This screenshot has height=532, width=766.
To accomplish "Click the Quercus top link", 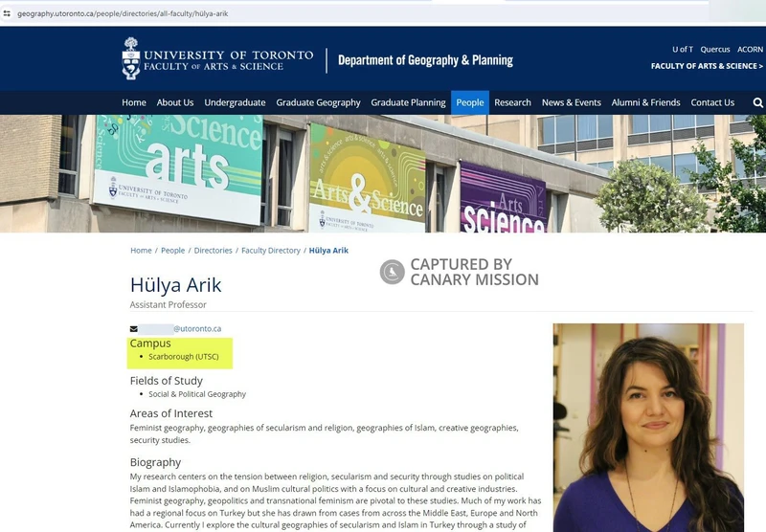I will (x=715, y=50).
